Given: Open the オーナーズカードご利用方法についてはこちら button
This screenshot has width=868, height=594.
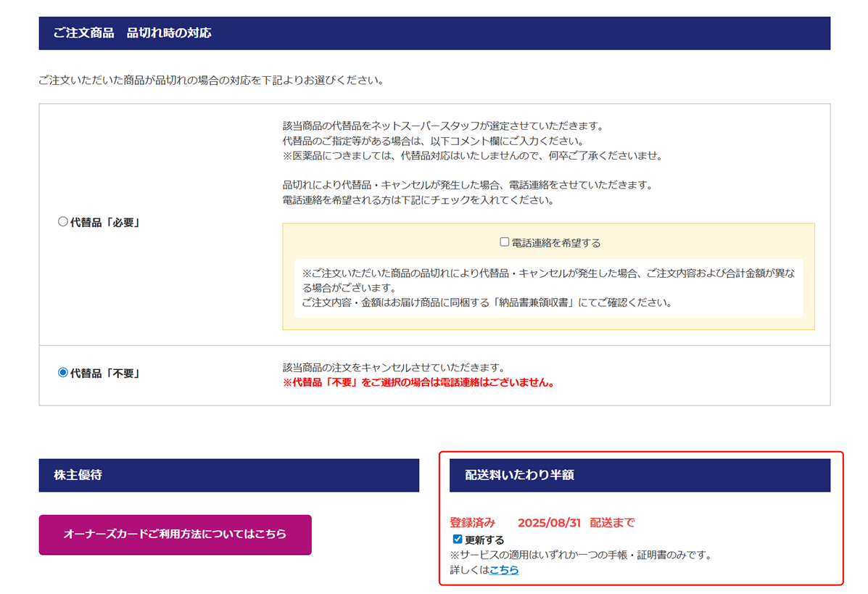Looking at the screenshot, I should (x=175, y=535).
